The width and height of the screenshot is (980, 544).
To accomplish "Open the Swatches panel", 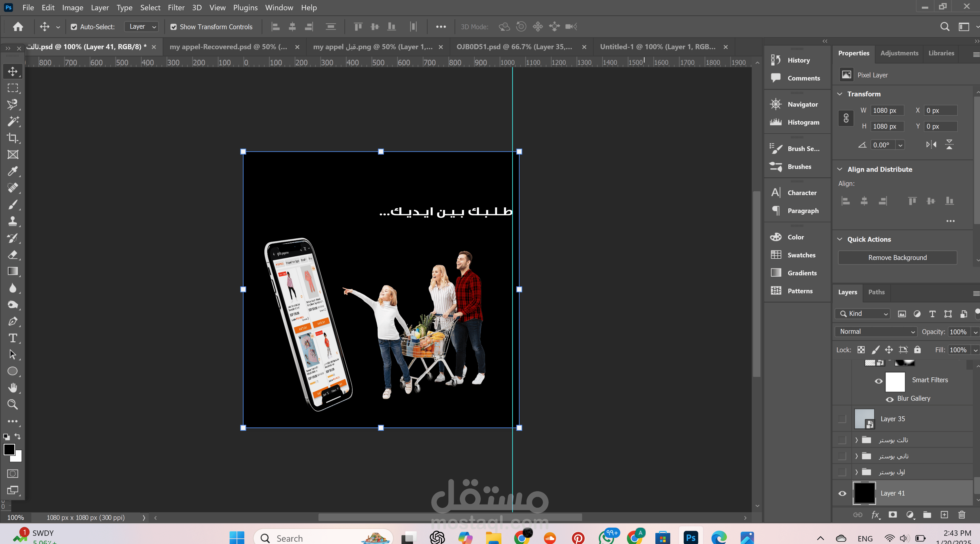I will 797,255.
